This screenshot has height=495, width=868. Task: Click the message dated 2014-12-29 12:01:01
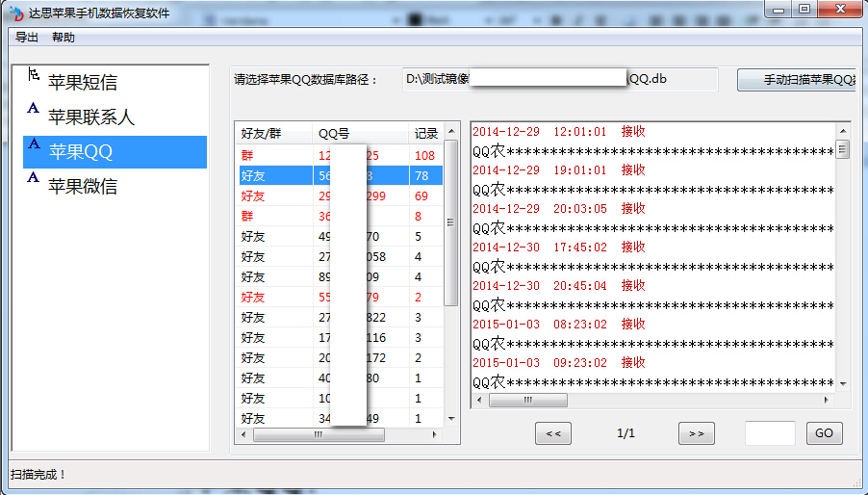tap(559, 132)
